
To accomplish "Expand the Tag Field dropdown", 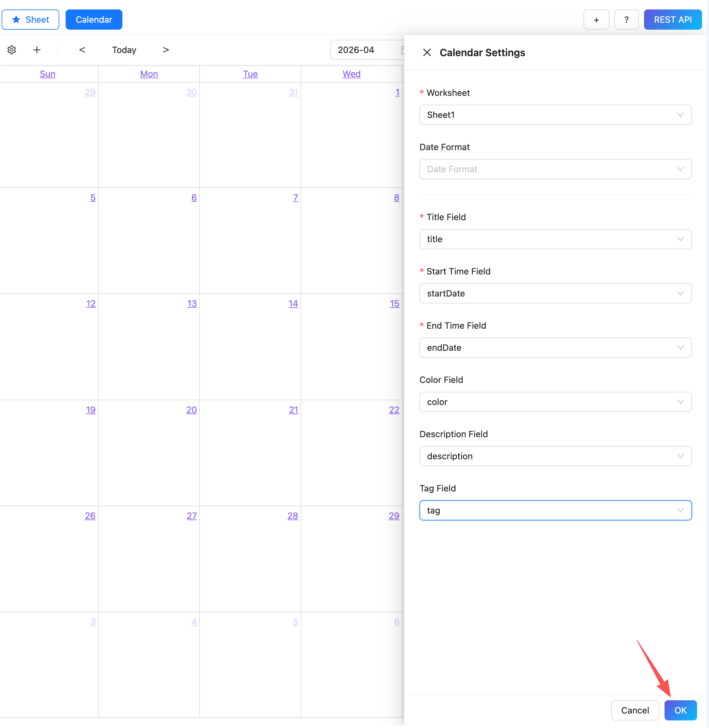I will pyautogui.click(x=555, y=511).
